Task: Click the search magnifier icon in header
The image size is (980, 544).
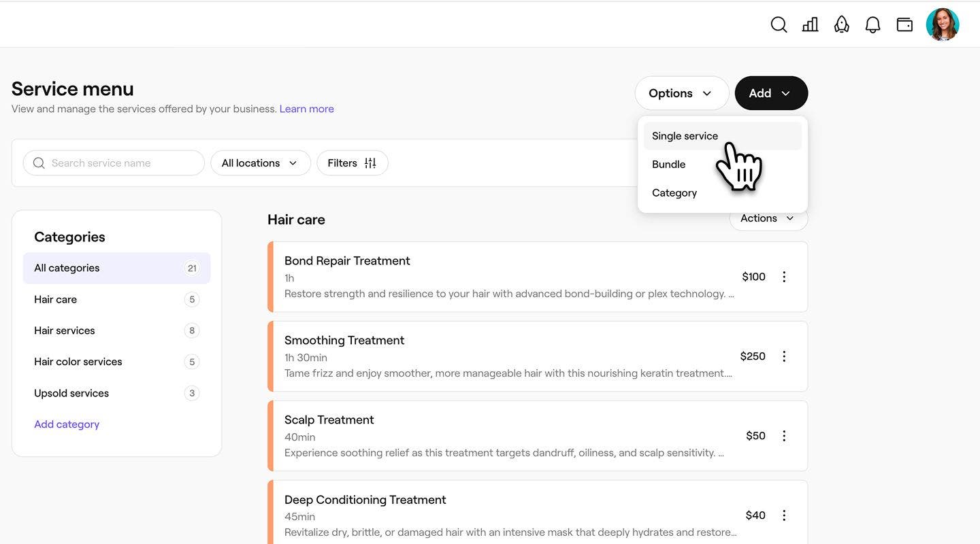Action: coord(779,25)
